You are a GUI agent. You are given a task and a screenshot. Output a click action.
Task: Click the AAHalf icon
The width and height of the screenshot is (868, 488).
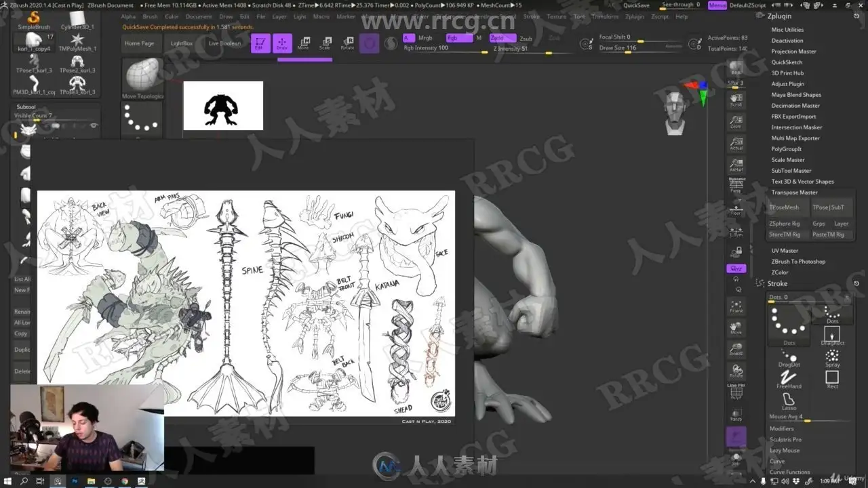click(736, 165)
